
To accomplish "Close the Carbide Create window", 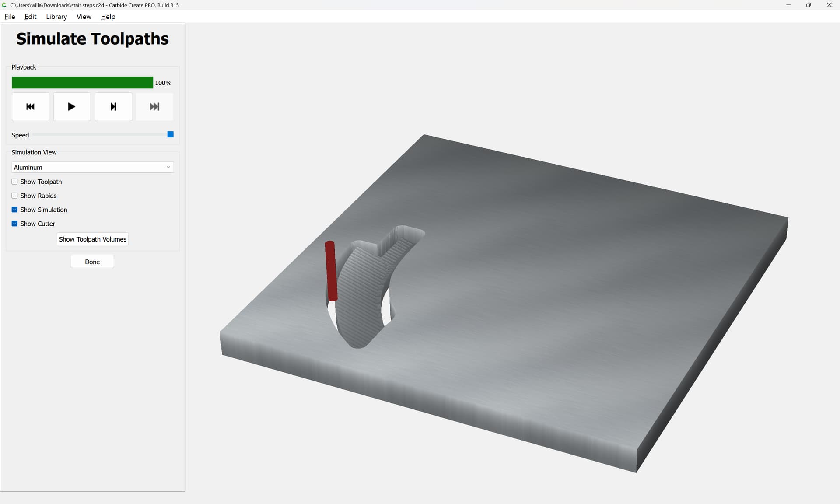I will [829, 5].
